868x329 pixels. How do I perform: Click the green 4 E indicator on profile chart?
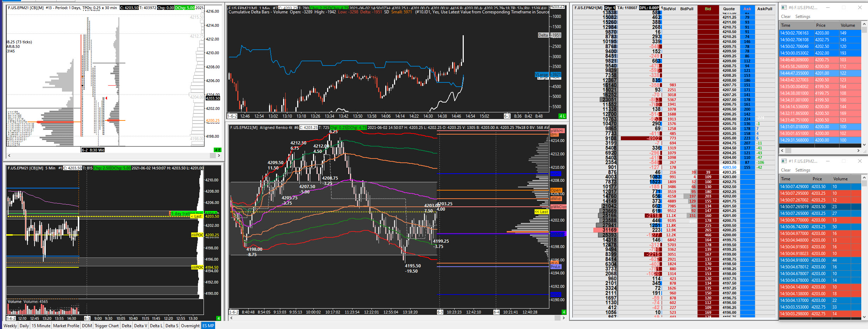point(218,150)
